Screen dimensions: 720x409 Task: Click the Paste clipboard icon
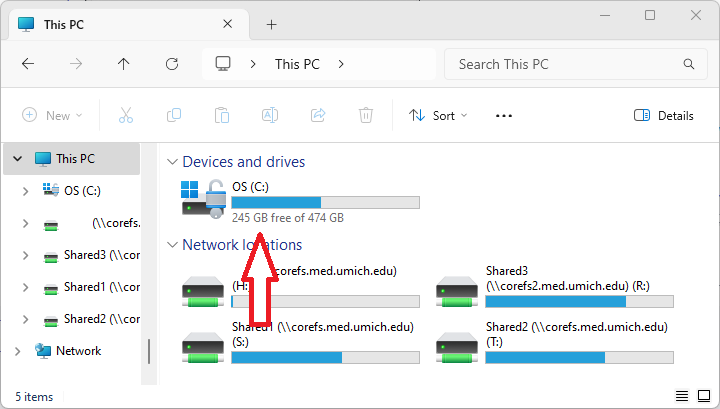click(x=222, y=115)
